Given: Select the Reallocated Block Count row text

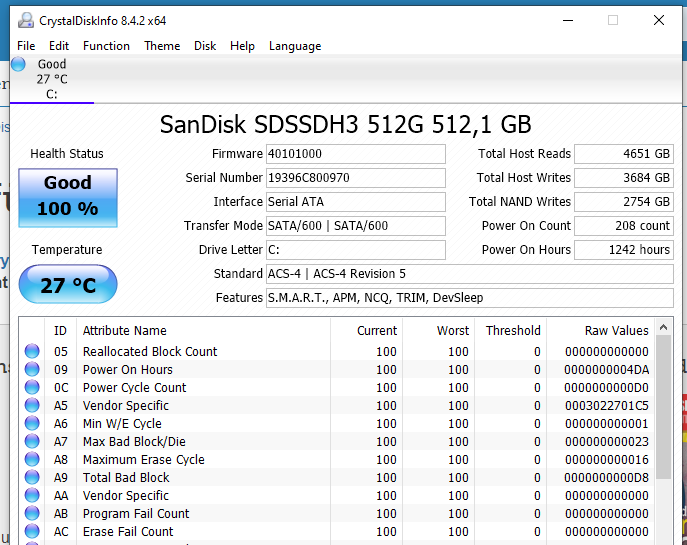Looking at the screenshot, I should pos(150,351).
